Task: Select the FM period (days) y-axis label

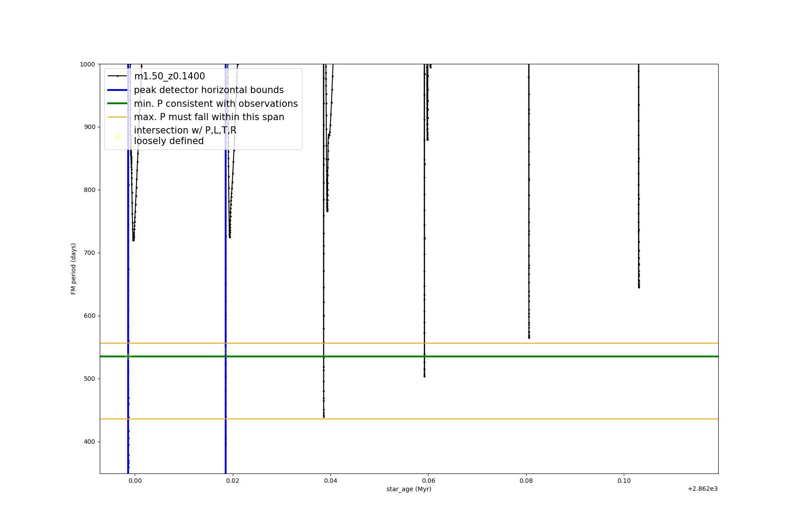Action: (x=74, y=269)
